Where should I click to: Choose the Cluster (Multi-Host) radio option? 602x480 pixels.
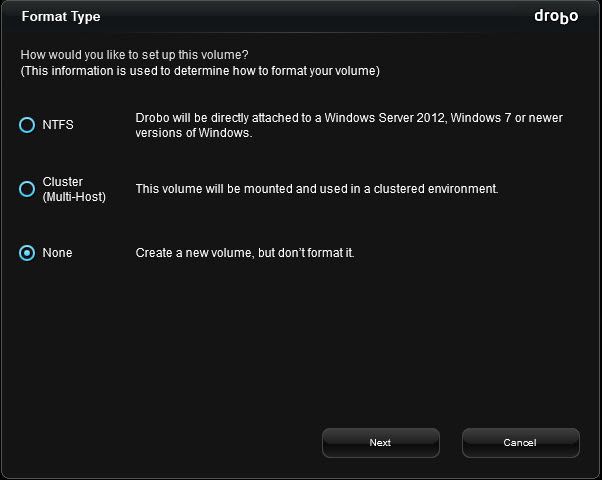pyautogui.click(x=27, y=189)
